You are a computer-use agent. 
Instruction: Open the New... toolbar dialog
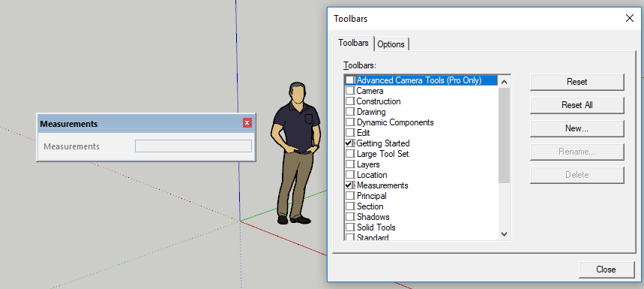pos(577,128)
